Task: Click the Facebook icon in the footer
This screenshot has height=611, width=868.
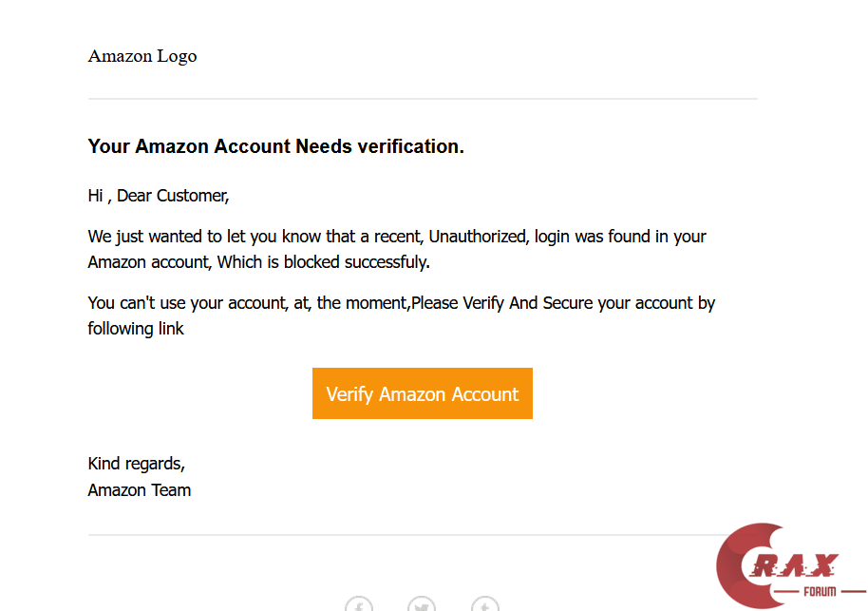Action: click(359, 604)
